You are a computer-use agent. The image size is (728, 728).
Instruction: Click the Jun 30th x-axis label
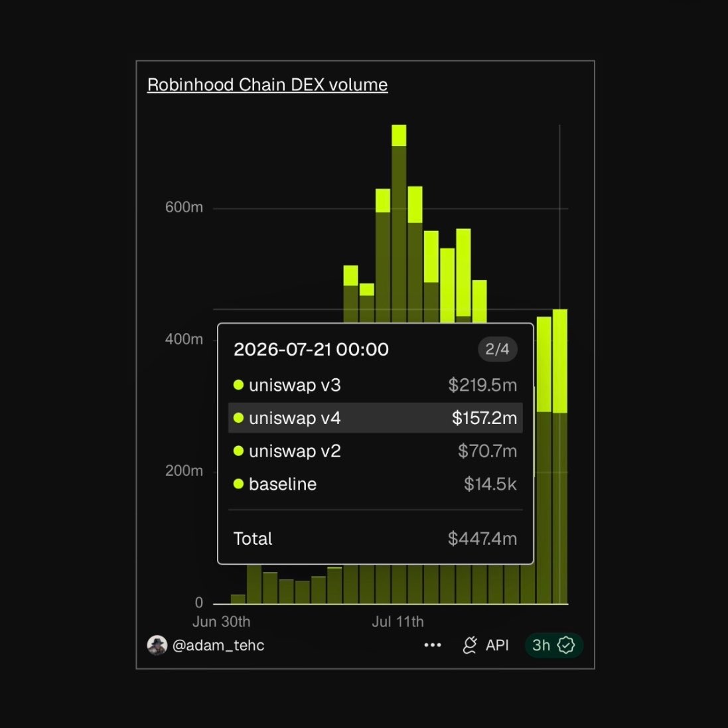coord(222,622)
